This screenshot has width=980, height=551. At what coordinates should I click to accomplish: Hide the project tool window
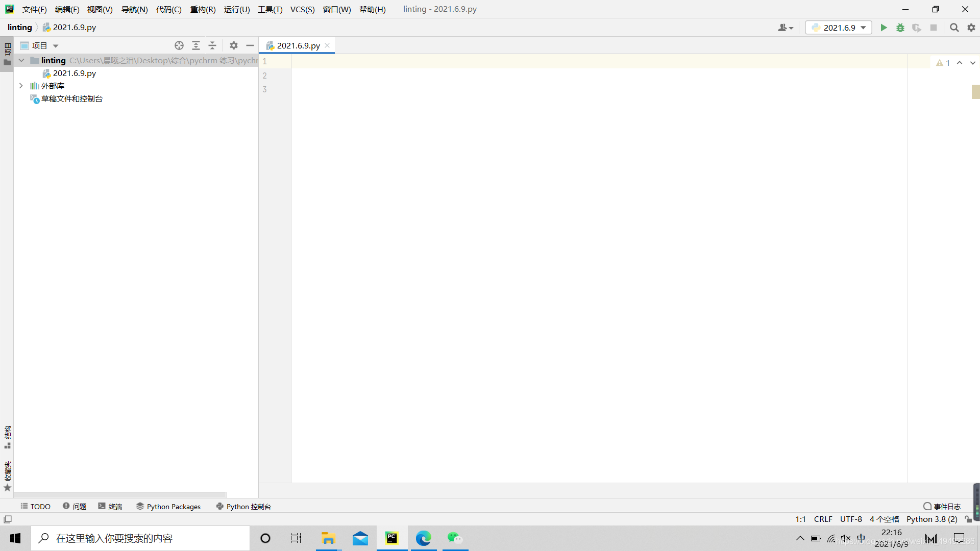pyautogui.click(x=250, y=45)
